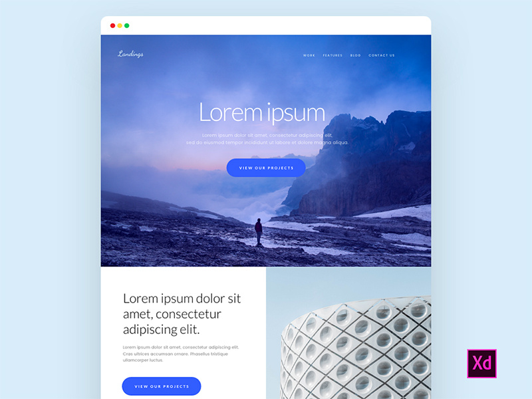Click the Landings script logo

[130, 54]
